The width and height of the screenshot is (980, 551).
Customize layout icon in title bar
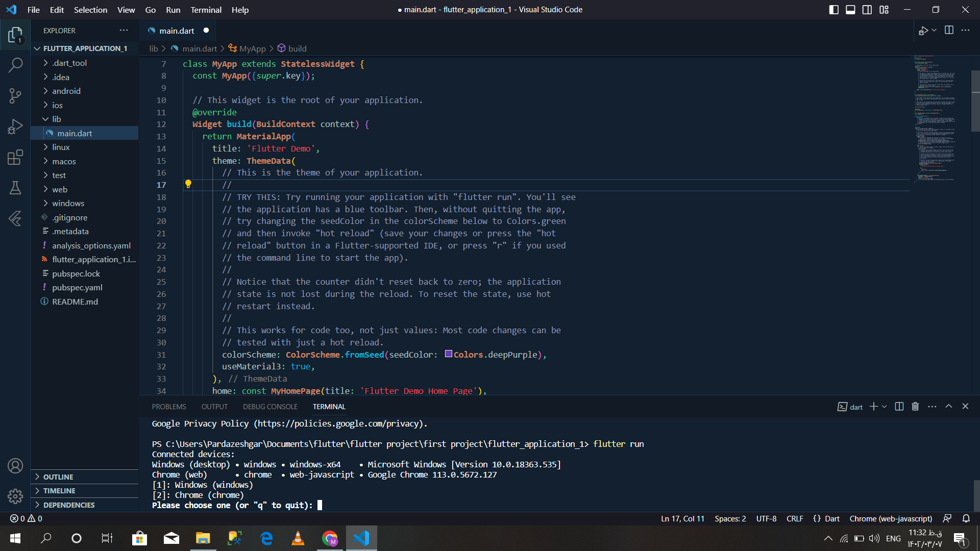pos(884,10)
